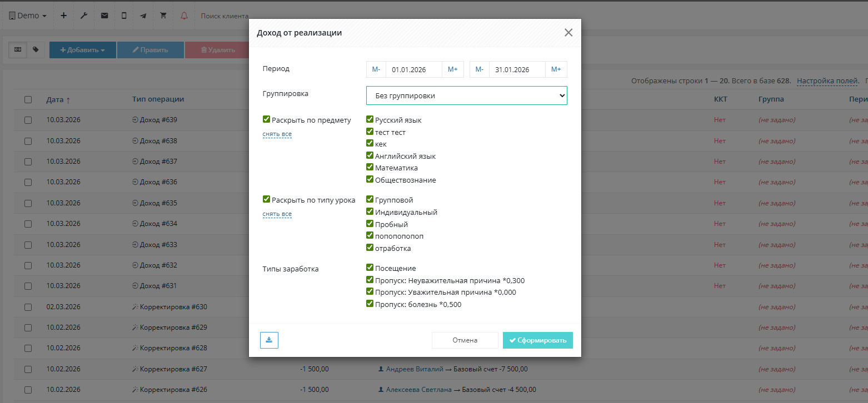This screenshot has width=868, height=403.
Task: Expand the Demo menu dropdown
Action: tap(28, 16)
